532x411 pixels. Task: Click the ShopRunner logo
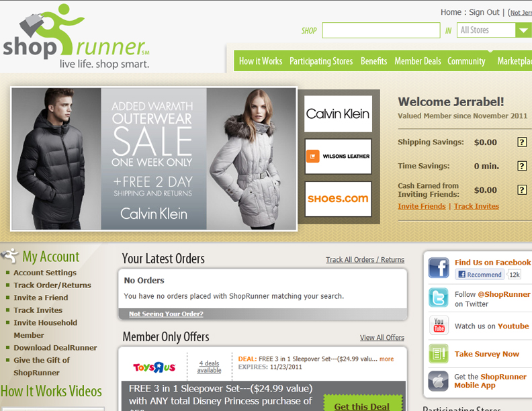coord(77,36)
